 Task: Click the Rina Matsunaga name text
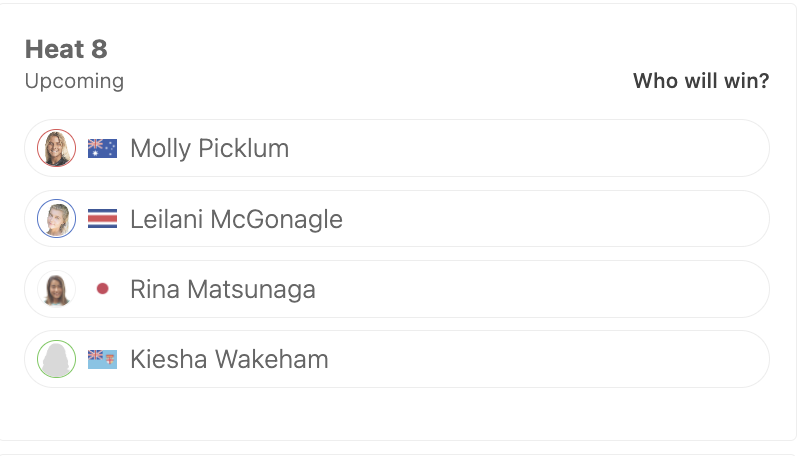click(223, 289)
